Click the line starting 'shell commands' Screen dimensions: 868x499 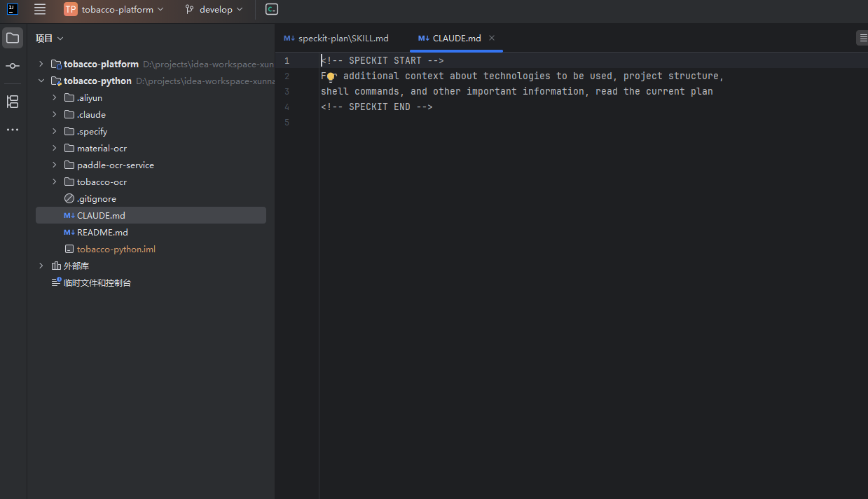[x=517, y=92]
